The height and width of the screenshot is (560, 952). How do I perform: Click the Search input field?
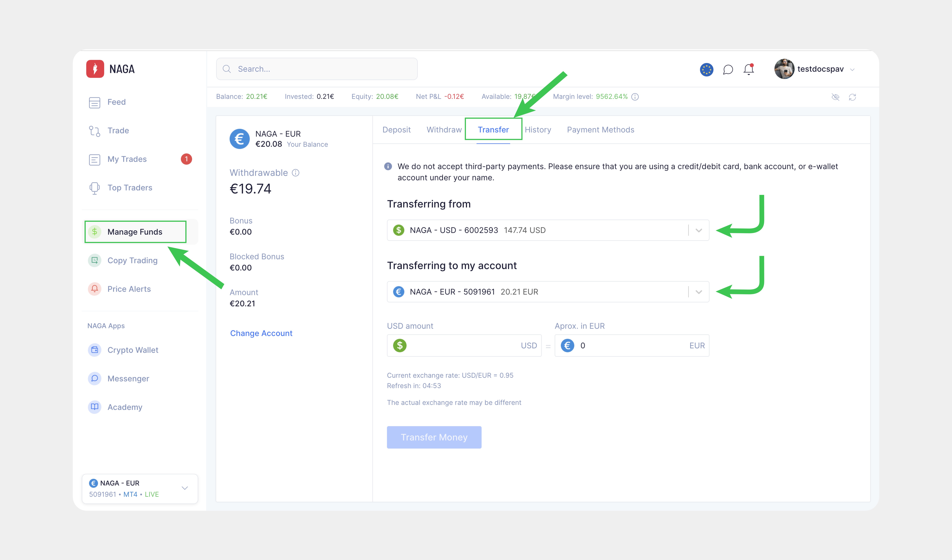click(x=317, y=69)
